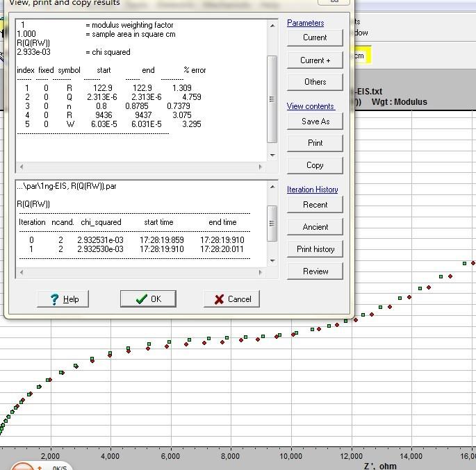
Task: Click the yellow highlighted cm field
Action: click(361, 56)
